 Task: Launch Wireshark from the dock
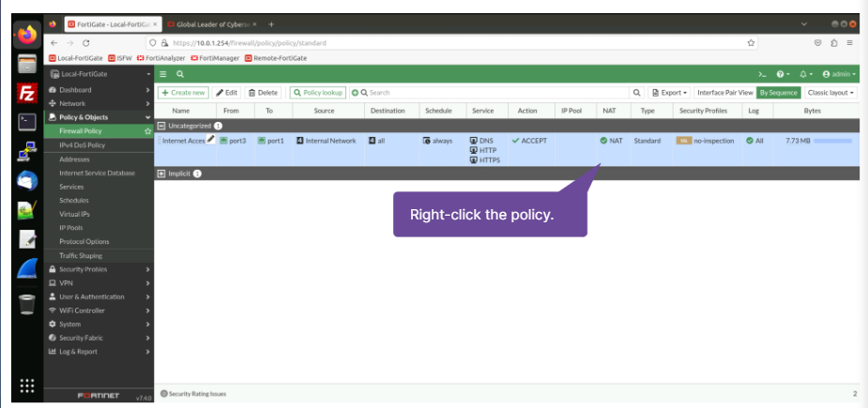coord(26,268)
